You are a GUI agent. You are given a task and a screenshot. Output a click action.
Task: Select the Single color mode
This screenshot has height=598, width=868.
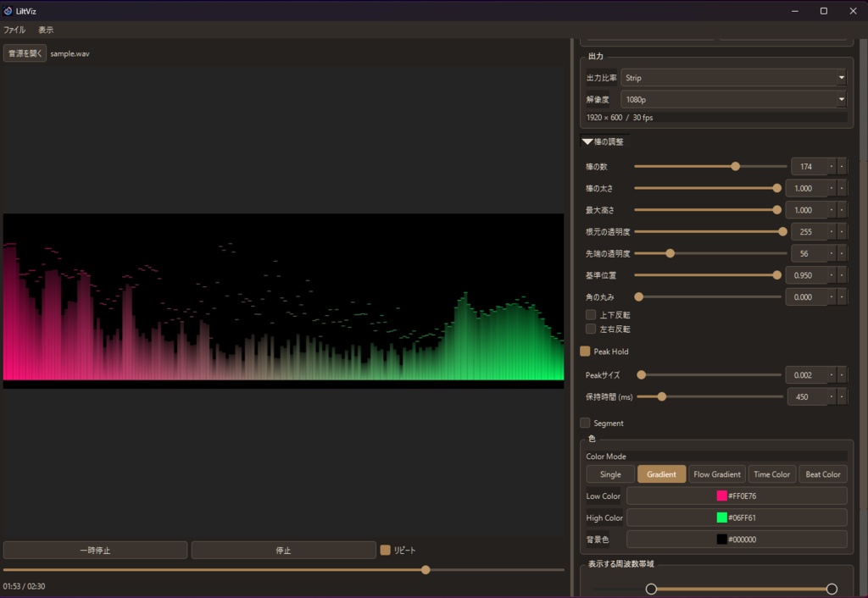point(610,474)
